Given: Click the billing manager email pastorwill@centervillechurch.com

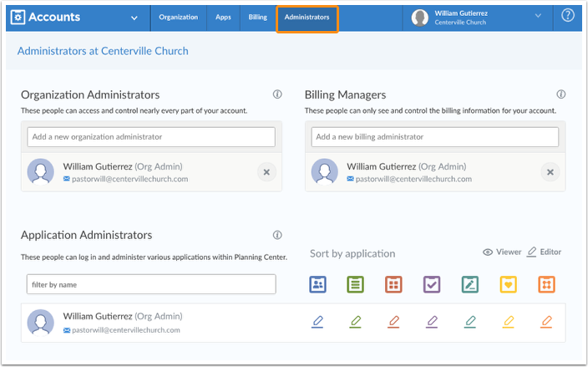Looking at the screenshot, I should [x=413, y=179].
